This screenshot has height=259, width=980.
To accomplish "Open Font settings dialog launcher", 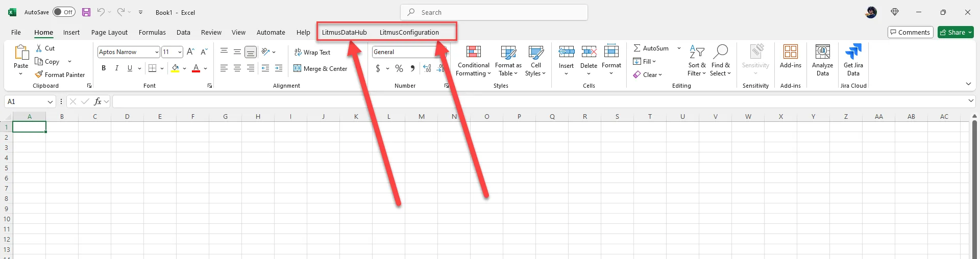I will coord(210,86).
